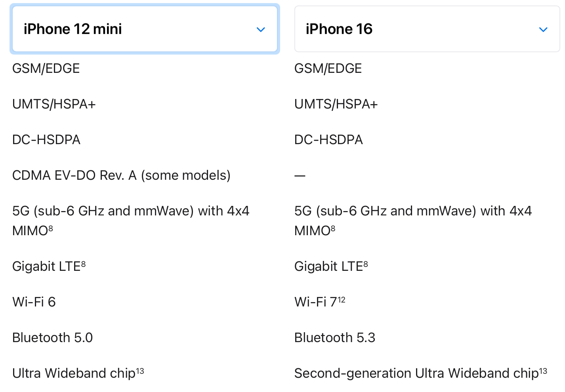Click the Wi-Fi 6 entry

click(x=34, y=302)
